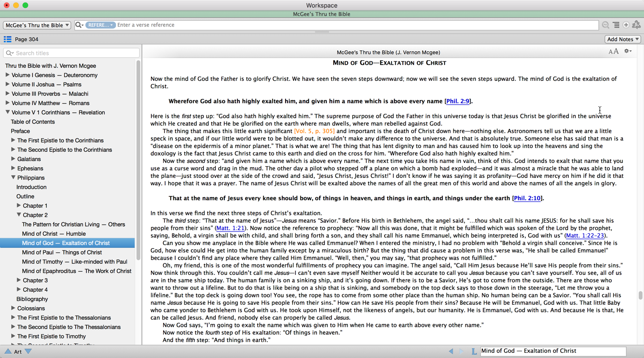This screenshot has width=644, height=358.
Task: Click the magnifier icon in Search titles field
Action: pyautogui.click(x=10, y=53)
